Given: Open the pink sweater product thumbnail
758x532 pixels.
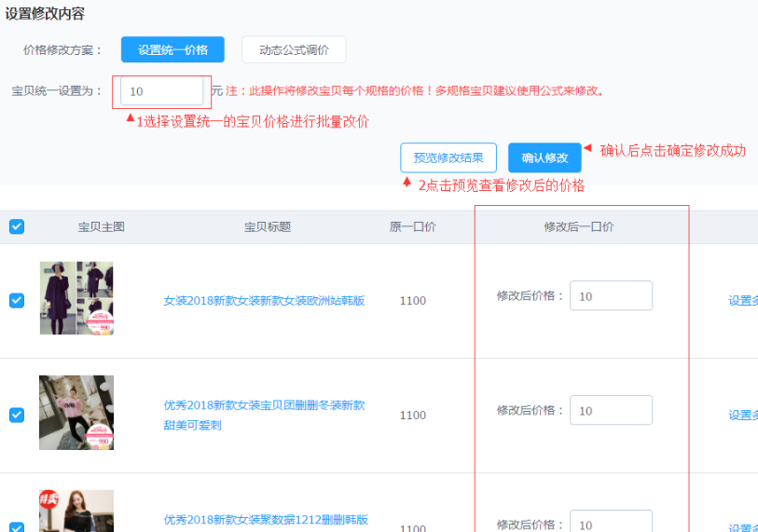Looking at the screenshot, I should pos(76,413).
